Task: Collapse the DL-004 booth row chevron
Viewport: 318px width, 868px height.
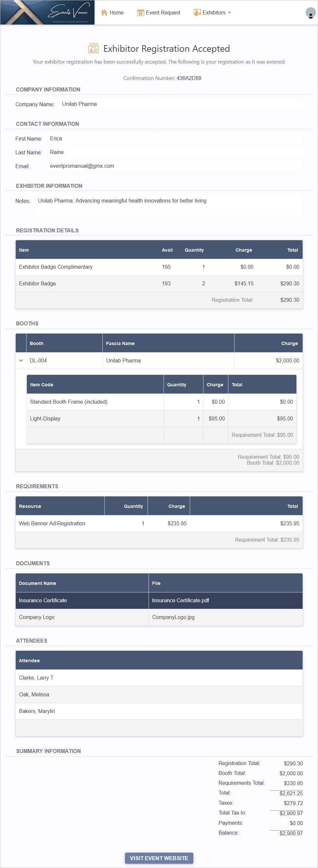Action: tap(21, 360)
